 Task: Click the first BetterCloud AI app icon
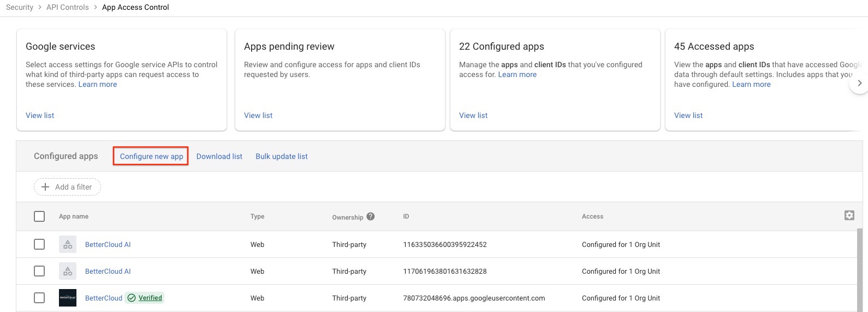click(68, 244)
